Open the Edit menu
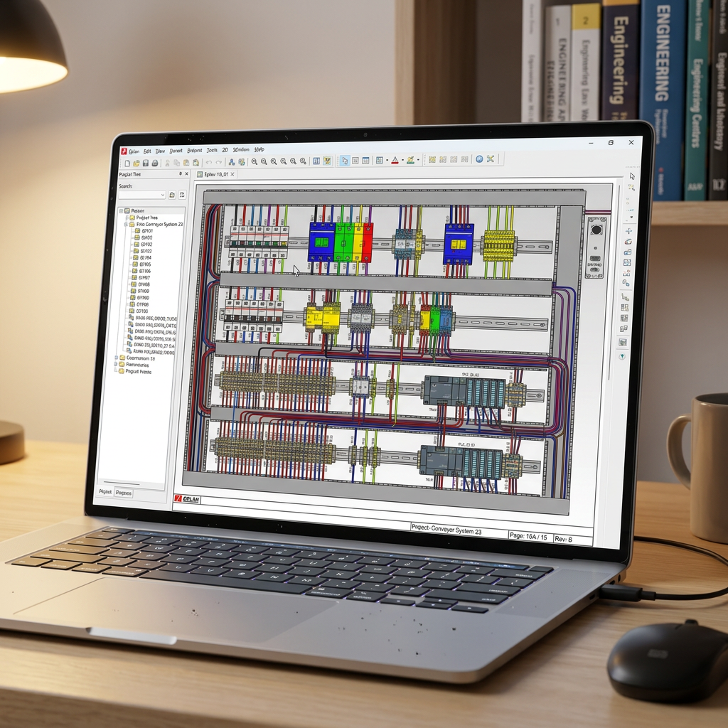 tap(147, 151)
